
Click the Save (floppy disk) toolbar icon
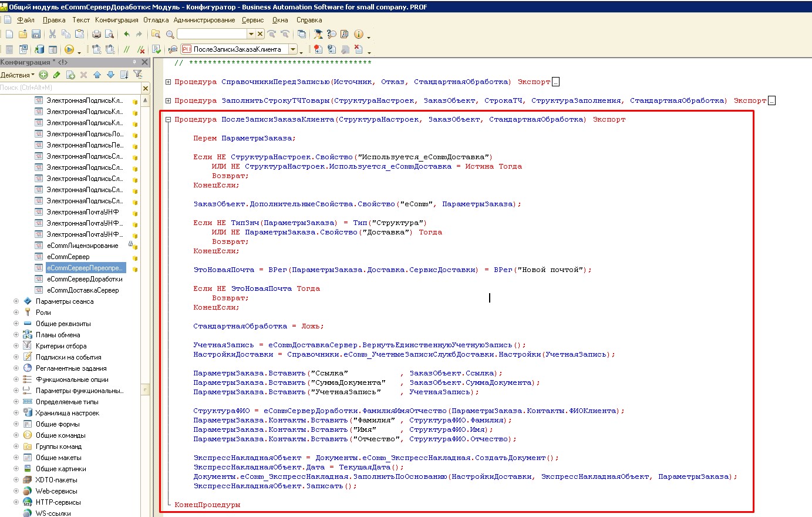click(36, 34)
